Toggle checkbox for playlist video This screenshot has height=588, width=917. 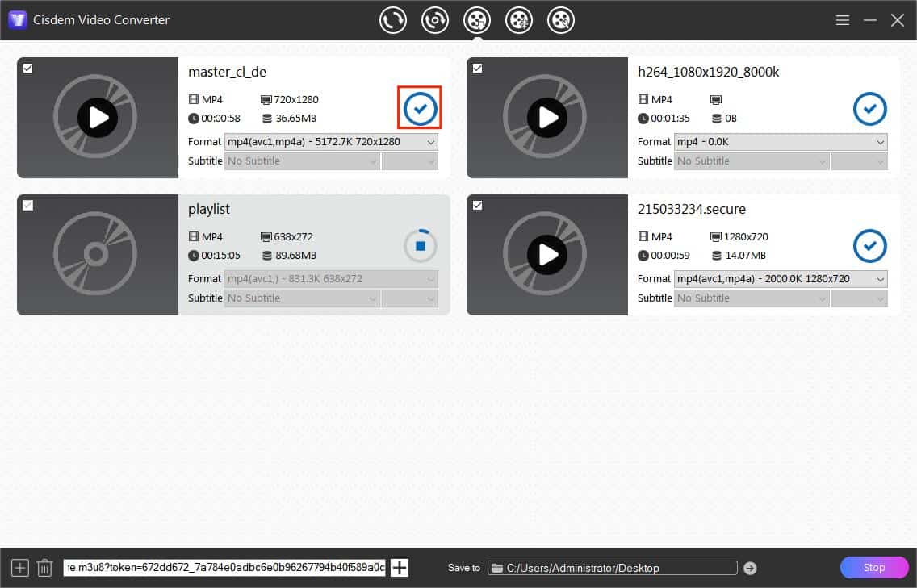point(27,205)
